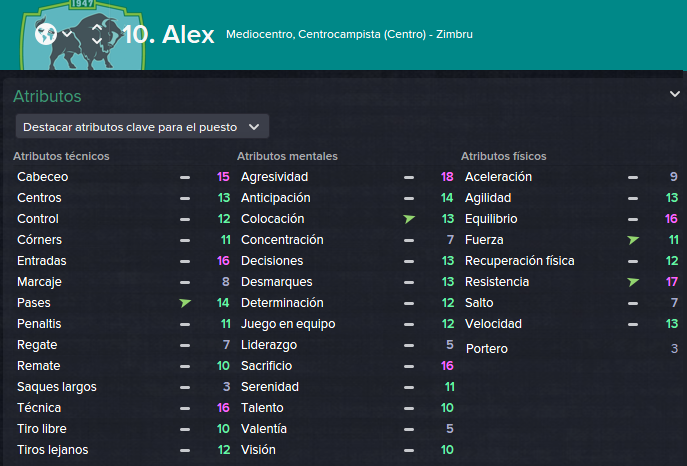Open 'Destacar atributos clave para el puesto' dropdown

pos(142,127)
